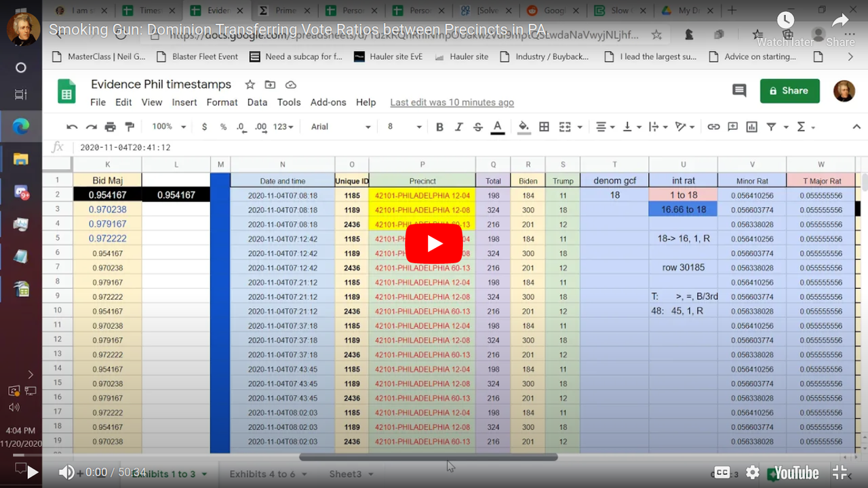The height and width of the screenshot is (488, 868).
Task: Play the video with center YouTube button
Action: [x=434, y=244]
